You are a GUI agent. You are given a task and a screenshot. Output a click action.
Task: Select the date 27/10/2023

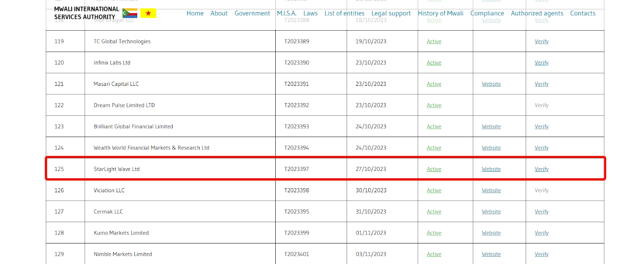tap(371, 169)
